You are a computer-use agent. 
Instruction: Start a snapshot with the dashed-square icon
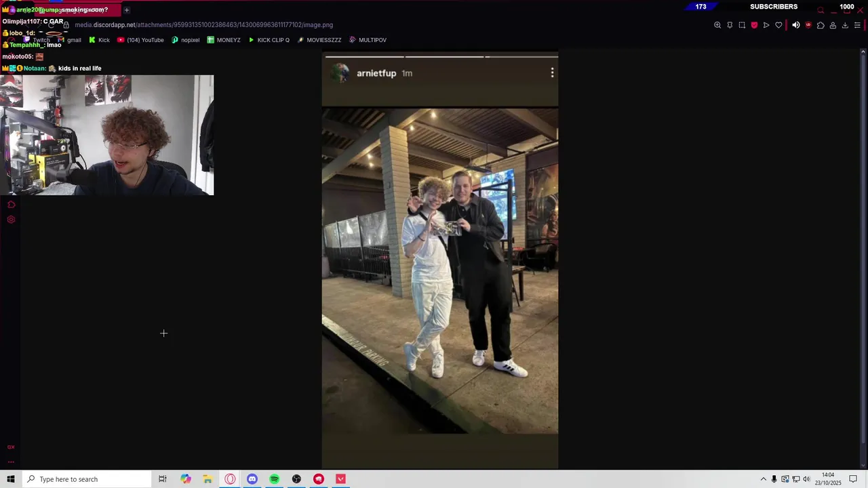click(x=742, y=25)
